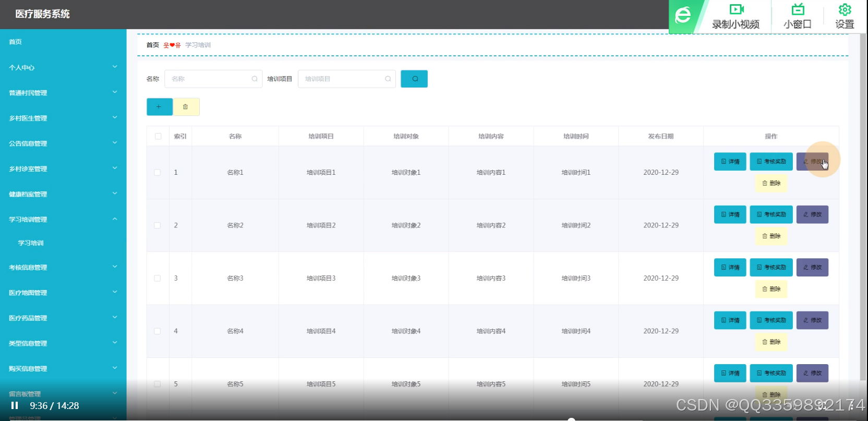Click the 培训时间4 table cell
Screen dimensions: 868x421
coord(576,331)
